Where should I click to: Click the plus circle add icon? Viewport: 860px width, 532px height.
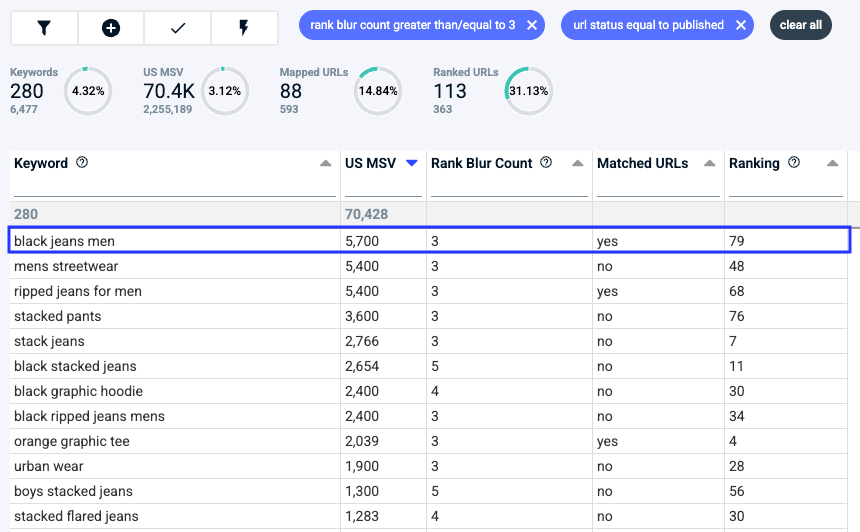point(110,28)
